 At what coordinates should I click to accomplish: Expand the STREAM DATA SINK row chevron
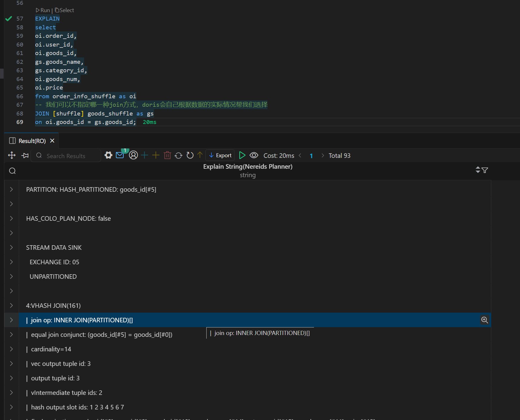[x=11, y=247]
